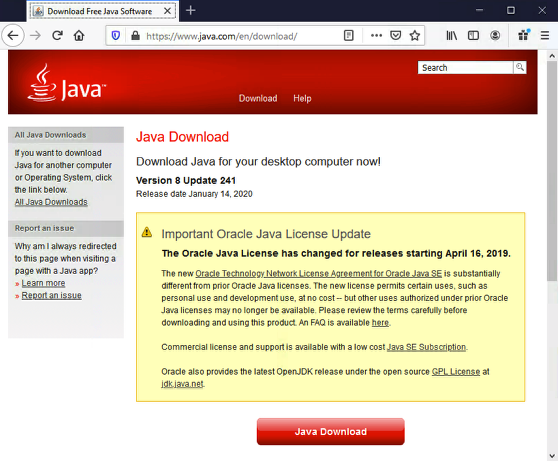Visit the jdk.java.net link
This screenshot has width=558, height=461.
point(182,384)
